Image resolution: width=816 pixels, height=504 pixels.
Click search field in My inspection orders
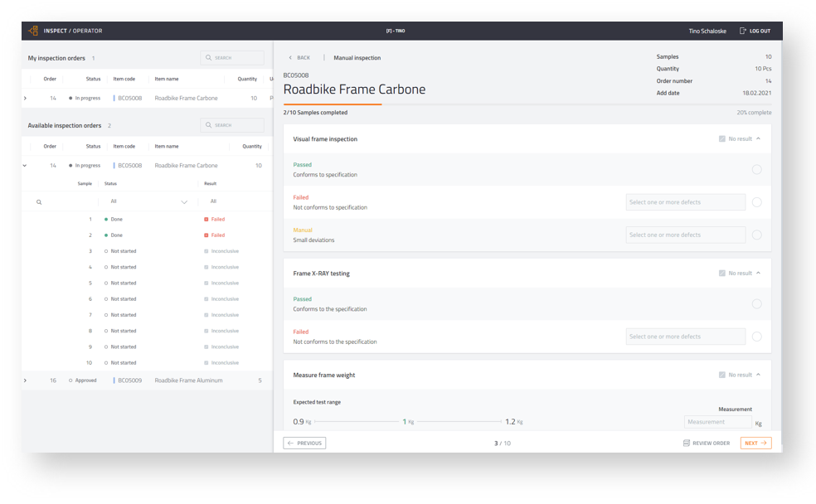pos(232,58)
